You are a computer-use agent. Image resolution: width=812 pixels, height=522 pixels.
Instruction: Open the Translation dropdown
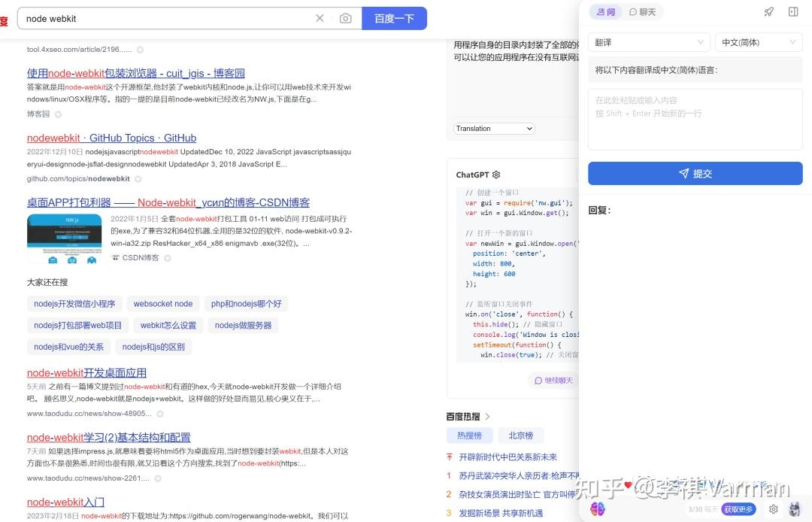tap(493, 128)
